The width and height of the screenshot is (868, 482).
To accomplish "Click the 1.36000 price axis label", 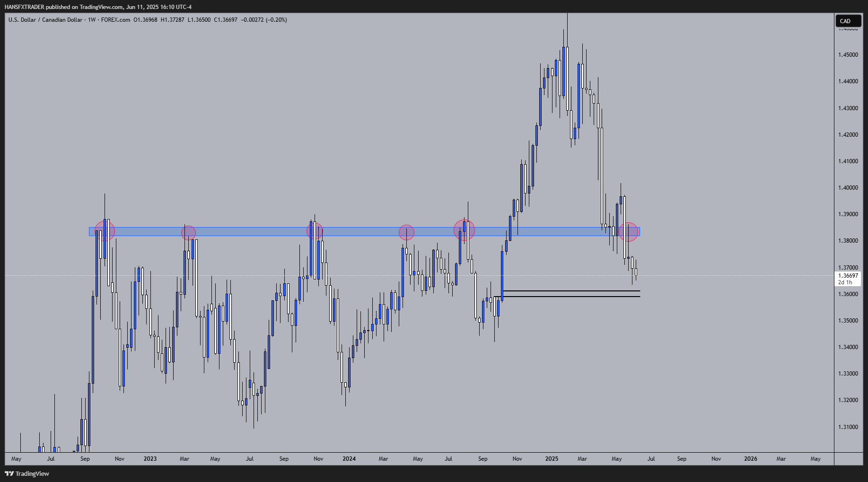I will point(848,294).
